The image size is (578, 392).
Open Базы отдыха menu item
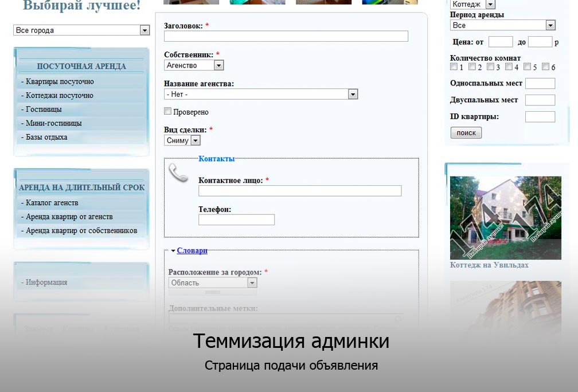click(46, 137)
